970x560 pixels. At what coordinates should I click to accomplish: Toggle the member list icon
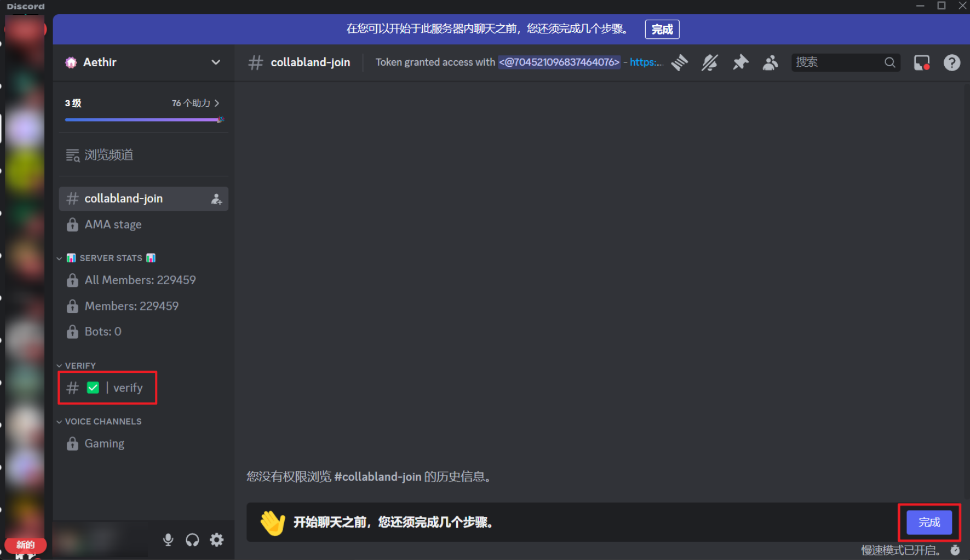pyautogui.click(x=770, y=62)
